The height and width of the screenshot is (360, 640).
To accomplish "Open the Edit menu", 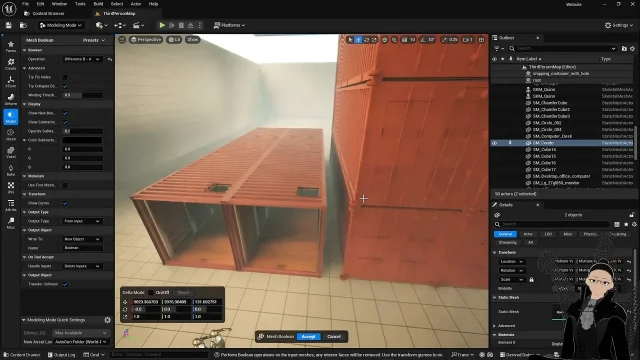I will point(40,4).
